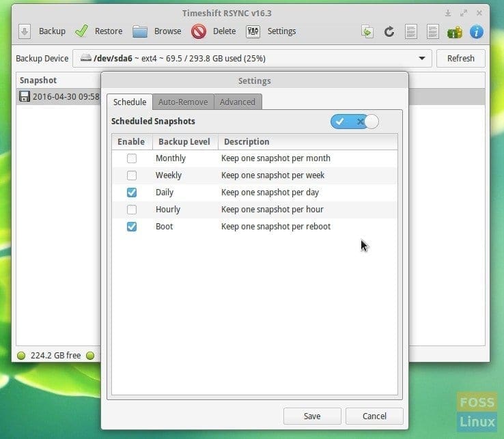Click the 'Keep one snapshot per reboot' text
This screenshot has width=504, height=439.
pyautogui.click(x=276, y=226)
